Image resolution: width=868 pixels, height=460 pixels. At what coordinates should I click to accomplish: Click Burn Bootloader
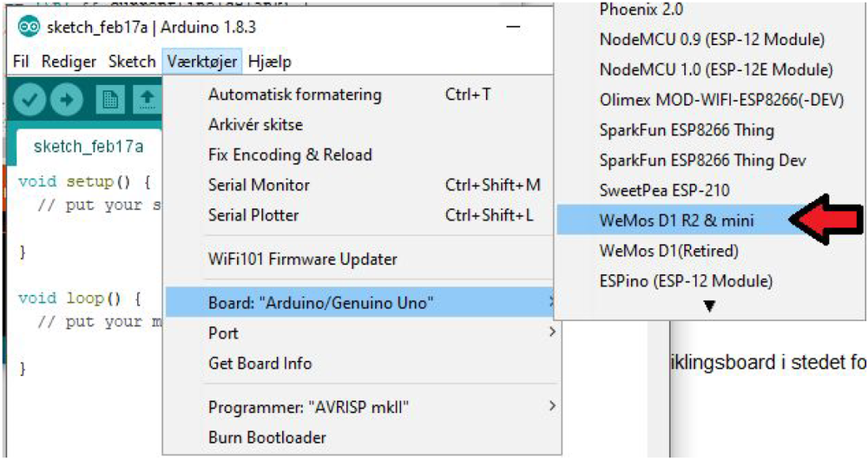pyautogui.click(x=267, y=437)
